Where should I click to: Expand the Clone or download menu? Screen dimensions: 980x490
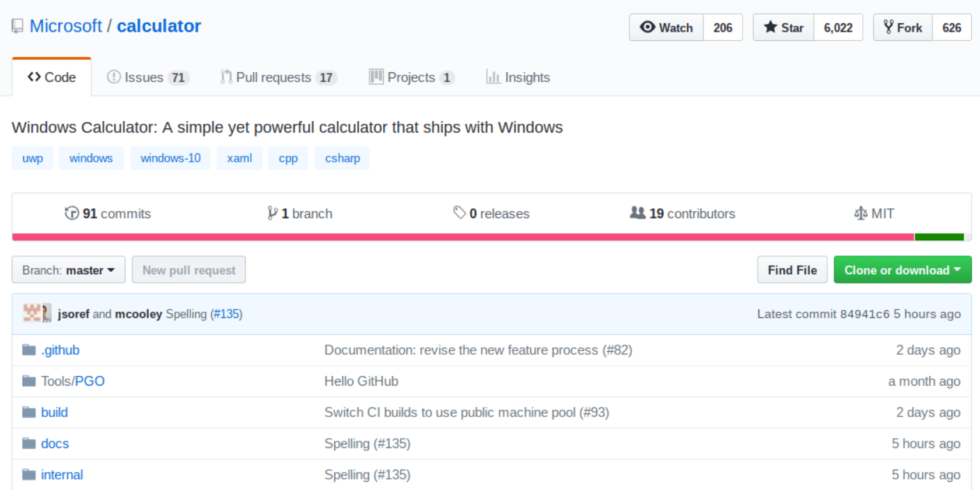coord(902,270)
